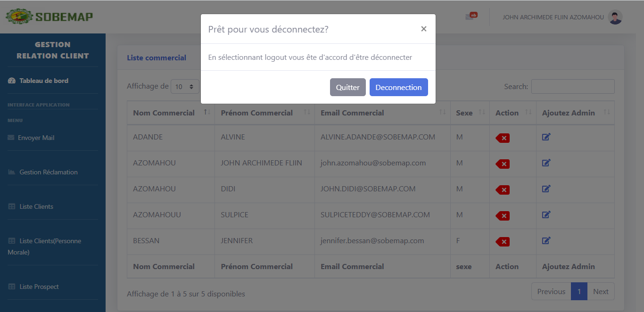This screenshot has height=312, width=644.
Task: Click the Quitter button
Action: pyautogui.click(x=347, y=87)
